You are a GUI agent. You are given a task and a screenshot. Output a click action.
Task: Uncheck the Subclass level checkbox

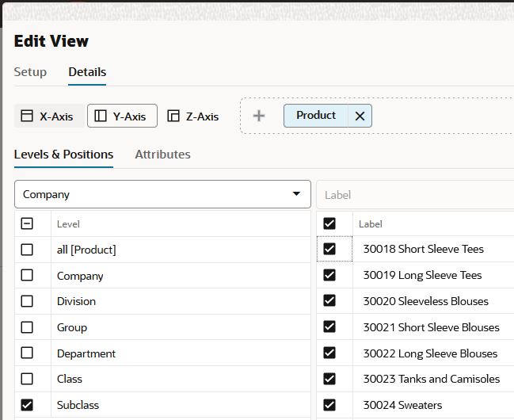click(27, 405)
